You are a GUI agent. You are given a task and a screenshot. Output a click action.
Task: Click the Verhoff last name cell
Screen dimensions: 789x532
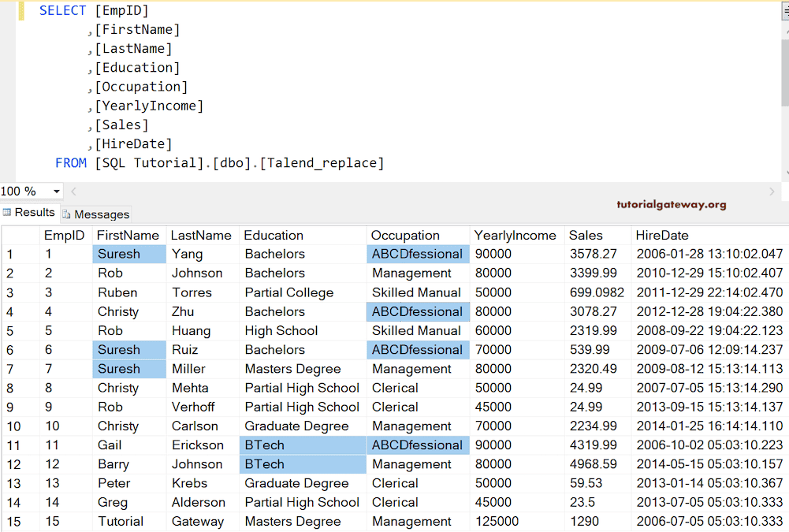[203, 407]
